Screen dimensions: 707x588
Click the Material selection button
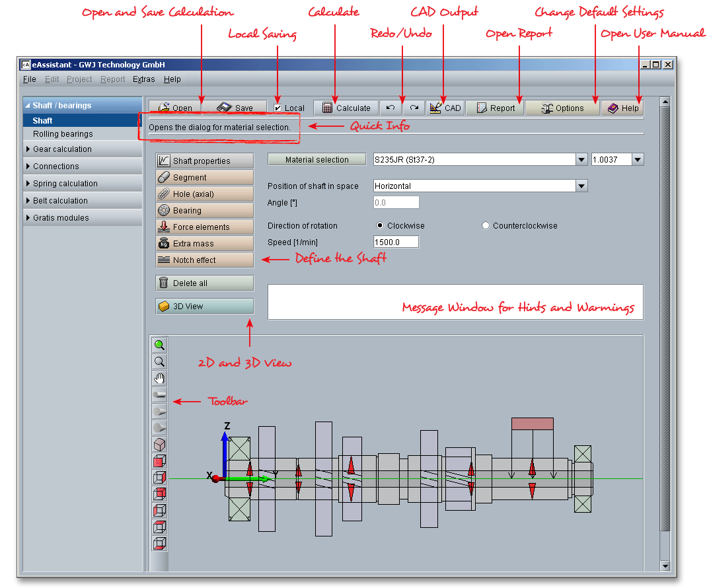(316, 160)
